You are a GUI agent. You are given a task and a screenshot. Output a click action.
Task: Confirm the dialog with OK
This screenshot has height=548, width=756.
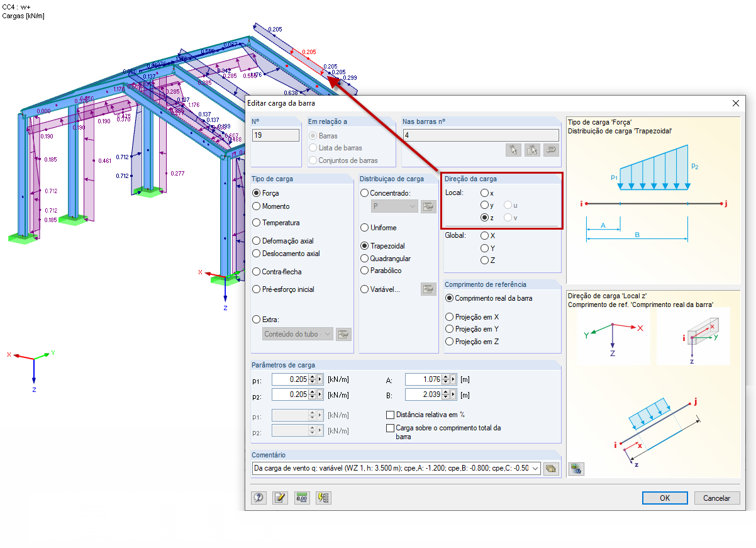(665, 498)
